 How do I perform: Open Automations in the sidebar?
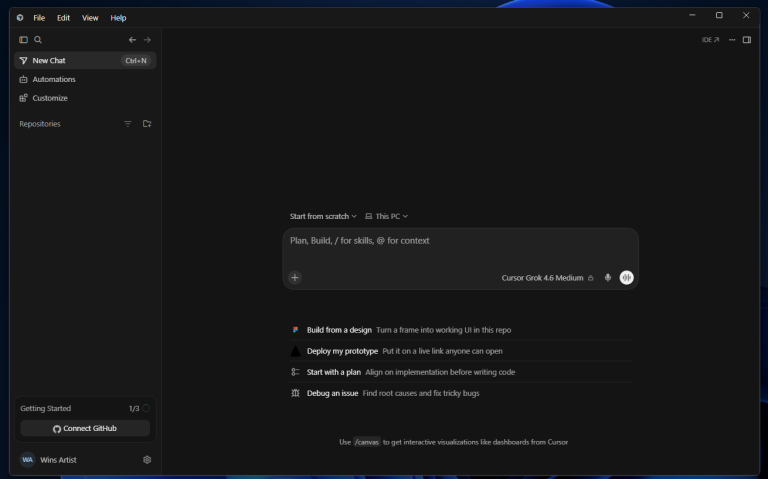coord(85,79)
